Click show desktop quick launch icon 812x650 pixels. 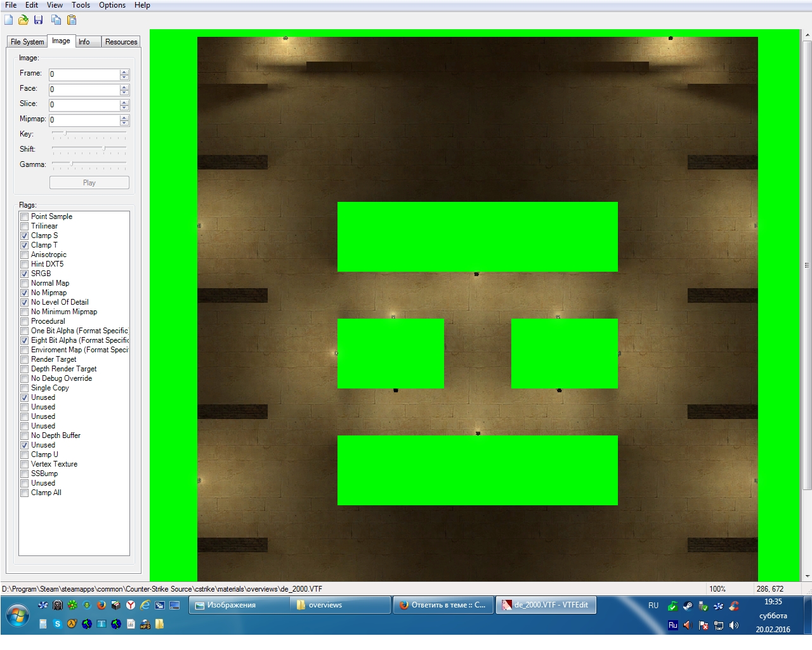tap(174, 605)
